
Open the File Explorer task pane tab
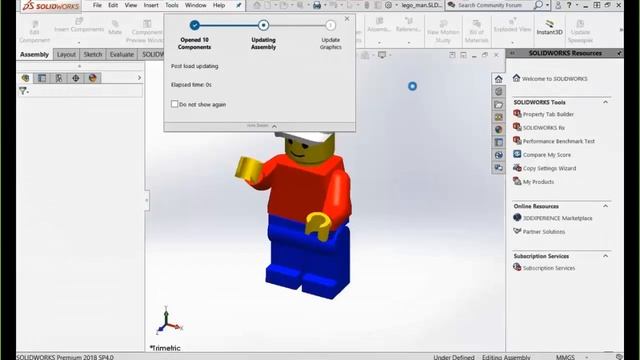[498, 104]
